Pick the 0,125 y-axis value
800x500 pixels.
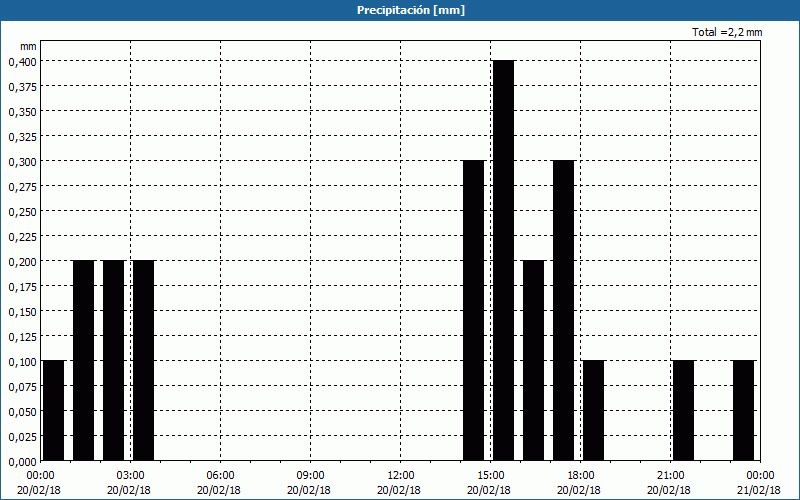pyautogui.click(x=22, y=337)
